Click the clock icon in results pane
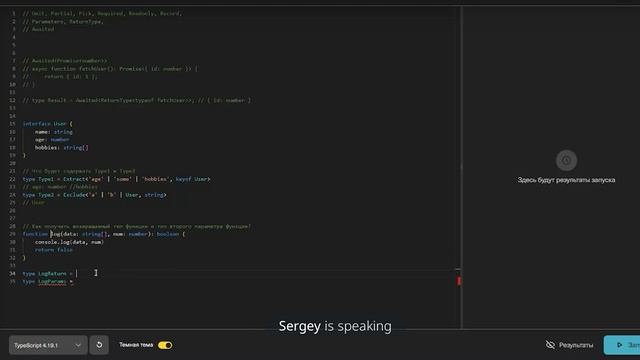Viewport: 640px width, 360px height. click(566, 160)
